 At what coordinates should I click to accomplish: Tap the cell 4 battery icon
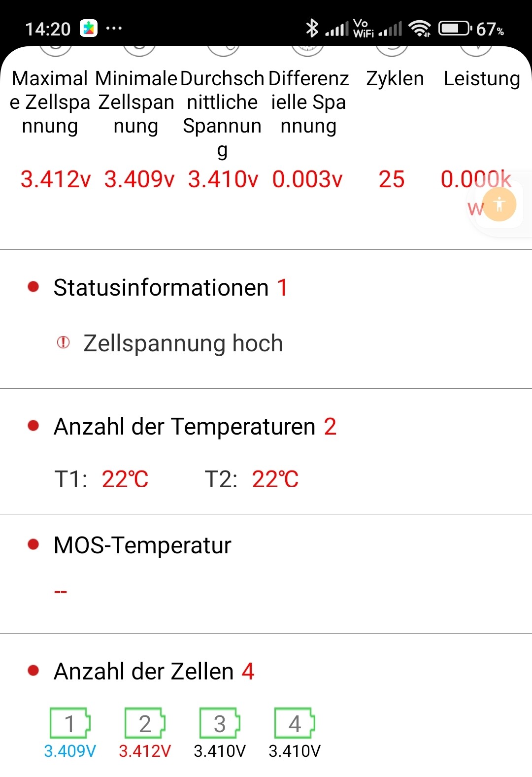click(x=295, y=723)
